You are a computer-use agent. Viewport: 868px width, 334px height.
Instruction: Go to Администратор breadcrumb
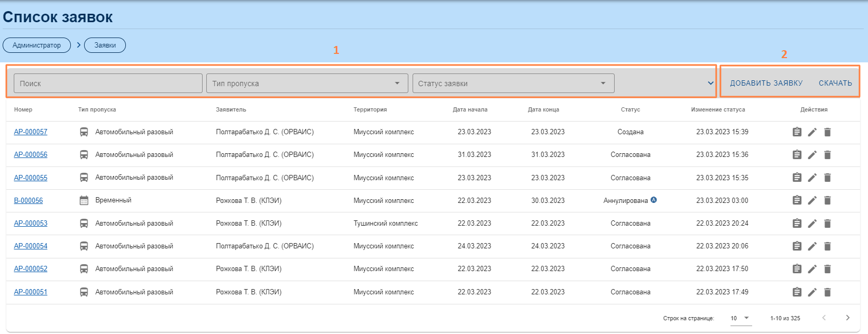36,45
